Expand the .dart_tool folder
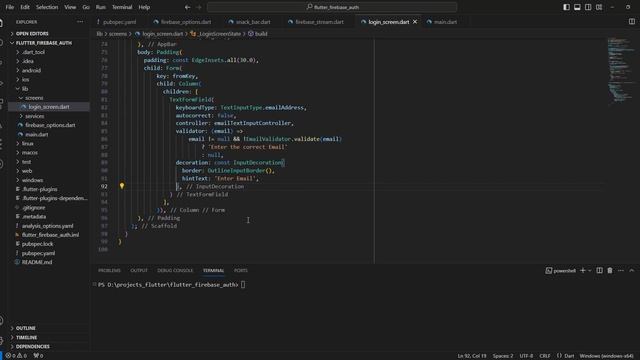Viewport: 640px width, 360px height. pos(33,52)
